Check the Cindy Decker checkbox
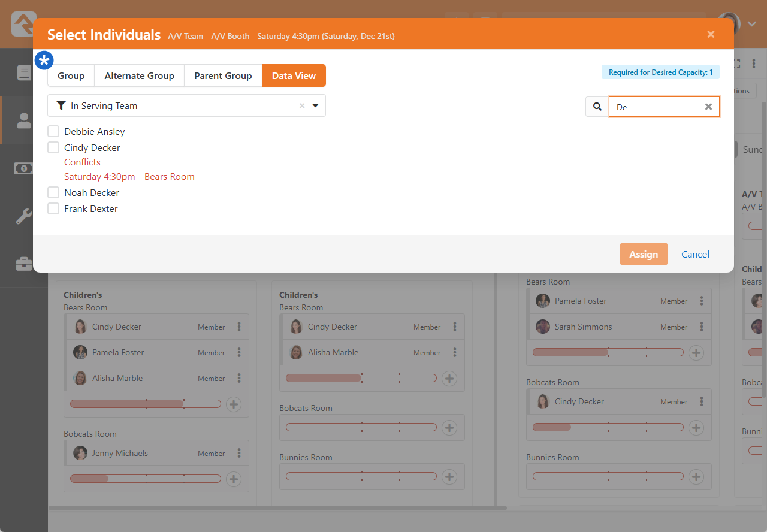This screenshot has width=767, height=532. click(x=53, y=147)
